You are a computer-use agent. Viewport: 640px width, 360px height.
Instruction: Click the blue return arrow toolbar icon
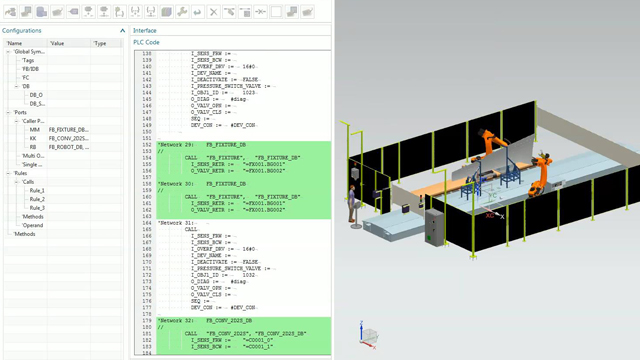198,12
